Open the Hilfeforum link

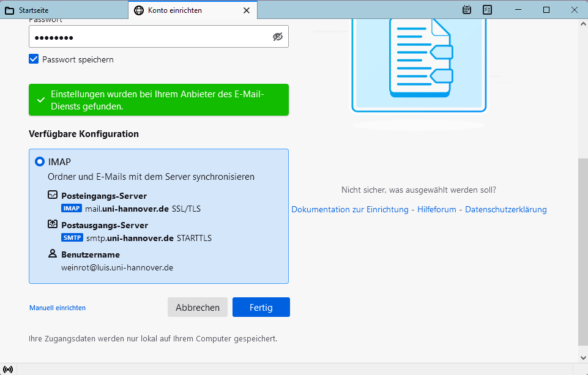pyautogui.click(x=437, y=209)
